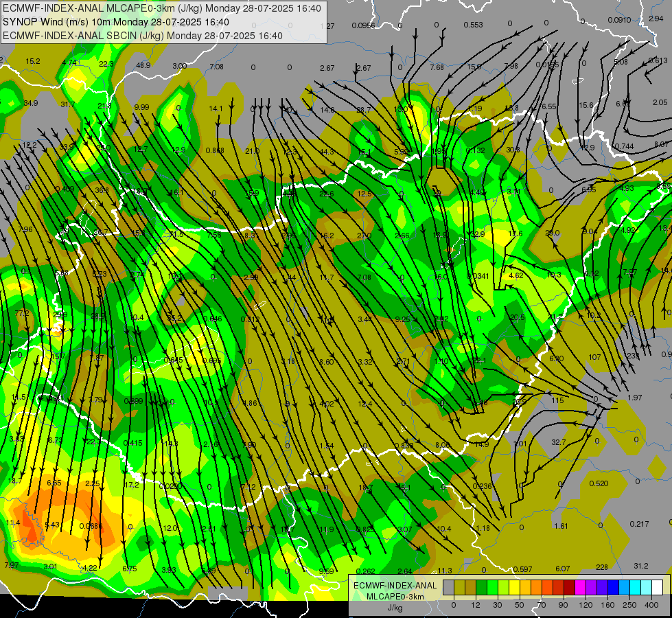Click the map value 228
Viewport: 672px width, 618px height.
(602, 567)
